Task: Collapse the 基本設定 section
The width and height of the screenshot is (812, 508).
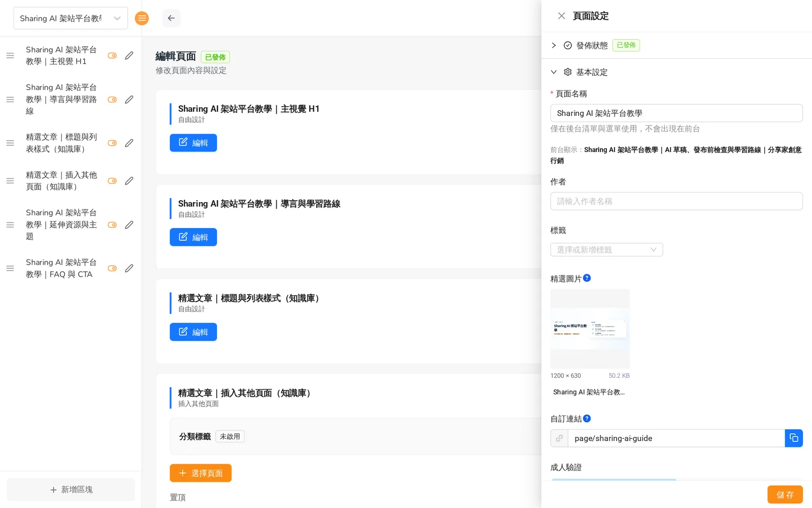Action: [x=554, y=72]
